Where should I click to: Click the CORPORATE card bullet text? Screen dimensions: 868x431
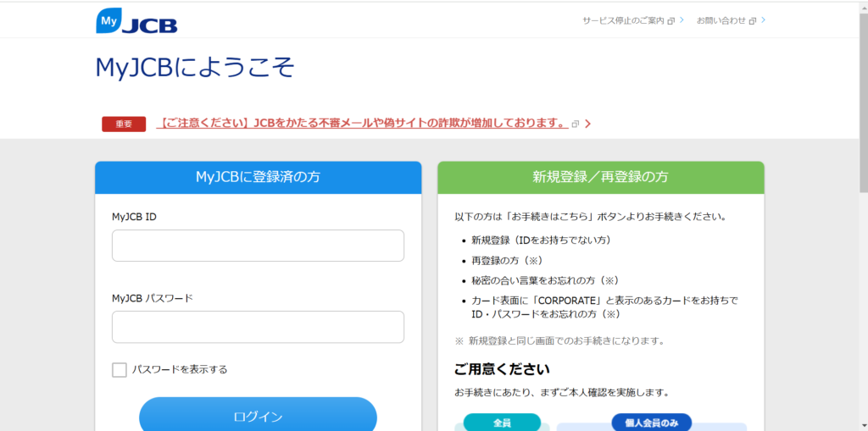(605, 307)
